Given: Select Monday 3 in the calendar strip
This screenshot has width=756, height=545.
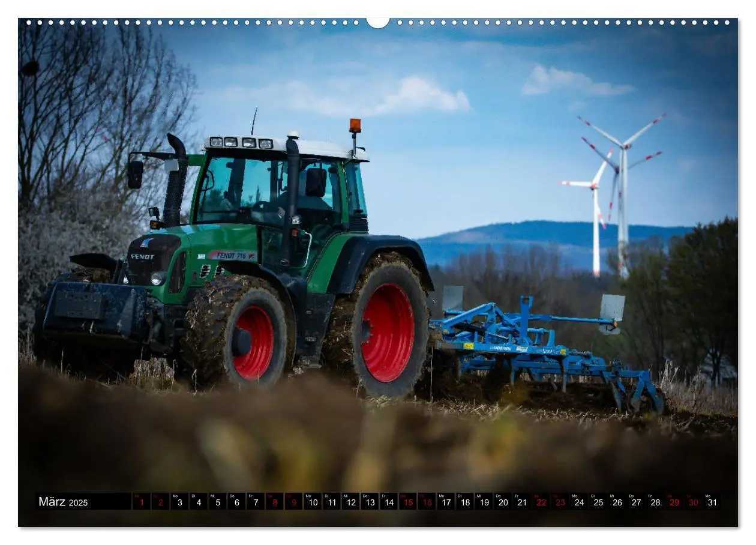Looking at the screenshot, I should point(179,502).
